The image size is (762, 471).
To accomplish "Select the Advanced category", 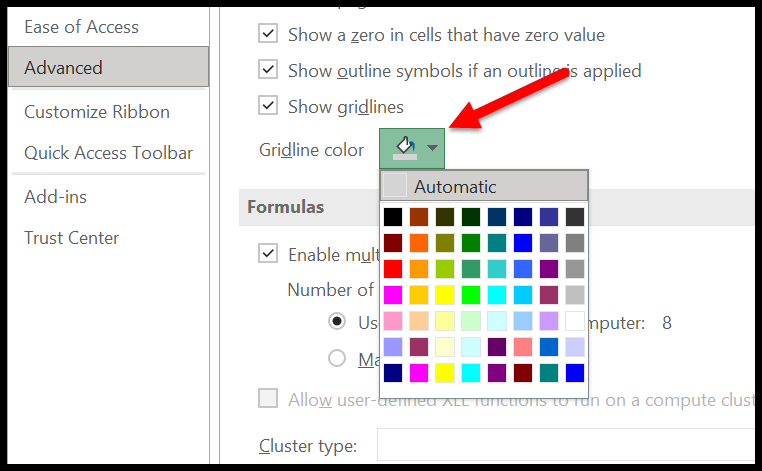I will click(108, 67).
